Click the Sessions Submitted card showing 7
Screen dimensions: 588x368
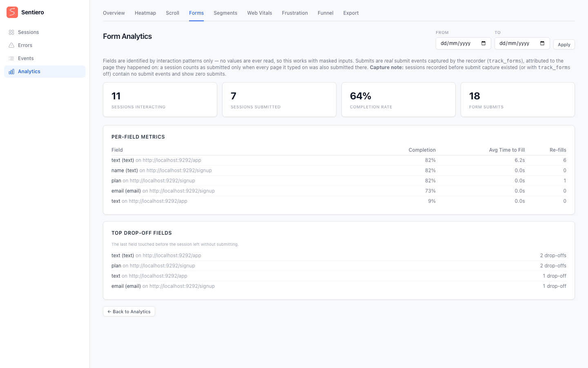point(279,100)
